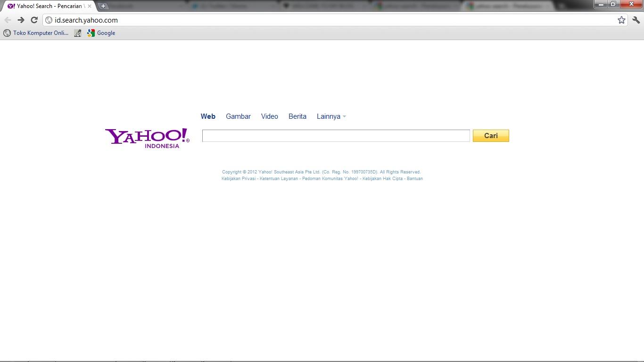644x362 pixels.
Task: Bookmark this page using the star icon
Action: [x=621, y=20]
